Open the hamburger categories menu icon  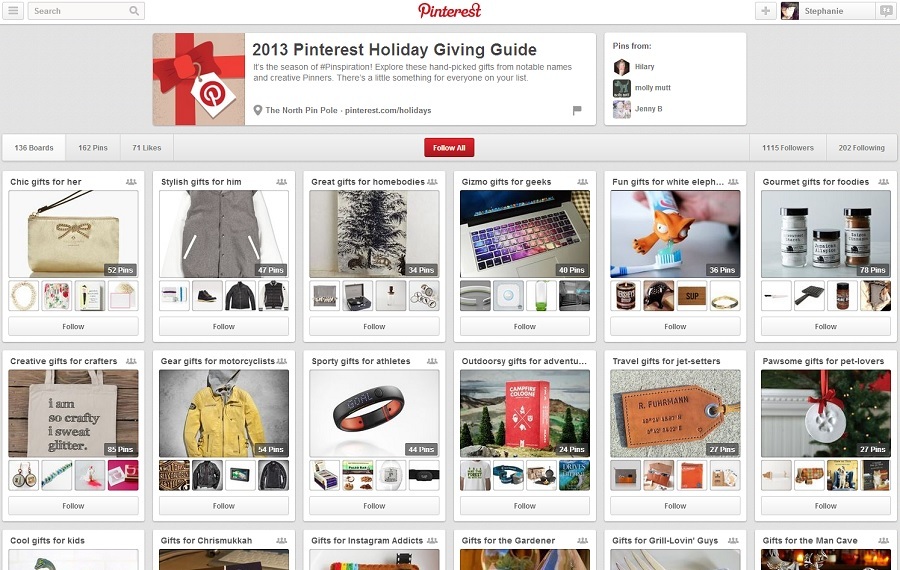(x=13, y=11)
